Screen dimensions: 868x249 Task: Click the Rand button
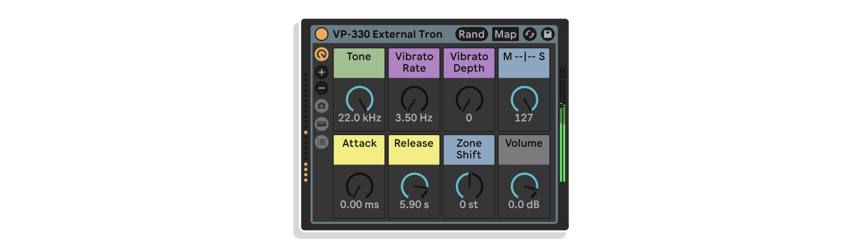coord(472,34)
